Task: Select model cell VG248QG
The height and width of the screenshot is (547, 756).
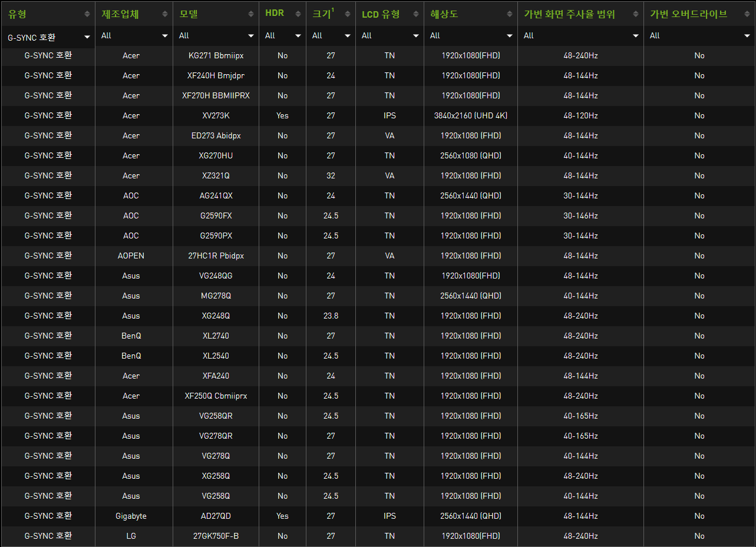Action: pos(216,276)
